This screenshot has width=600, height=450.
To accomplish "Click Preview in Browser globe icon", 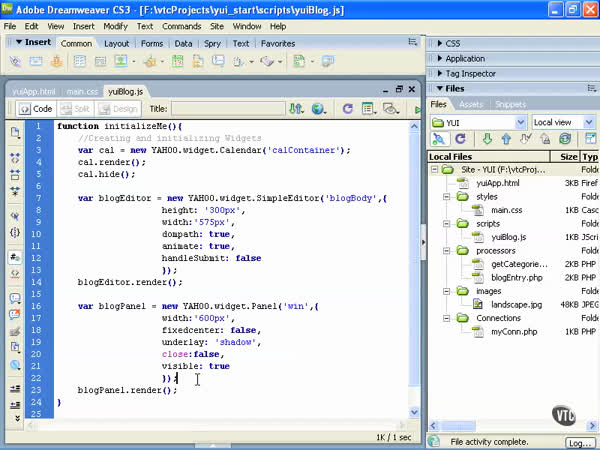I will (319, 108).
